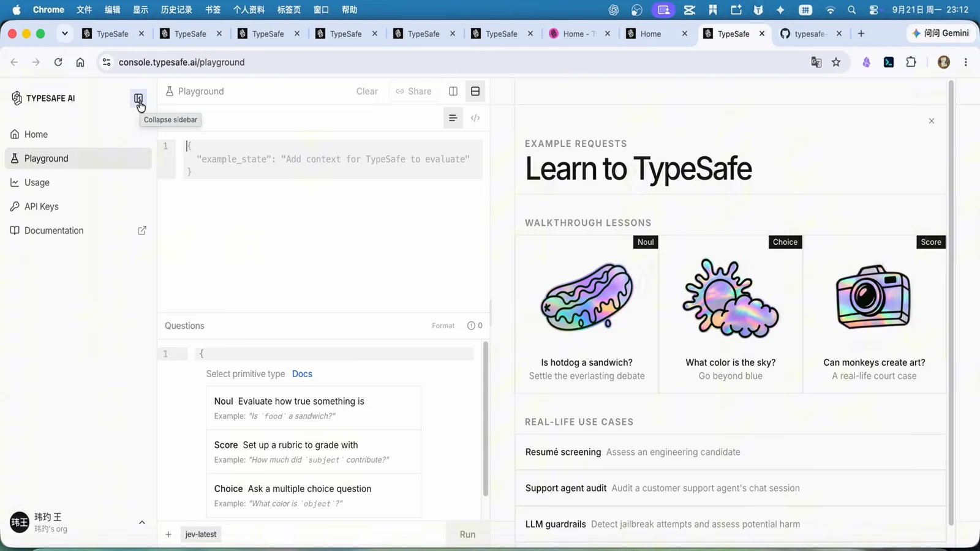Open the hotdog sandwich lesson card
This screenshot has width=980, height=551.
tap(587, 315)
